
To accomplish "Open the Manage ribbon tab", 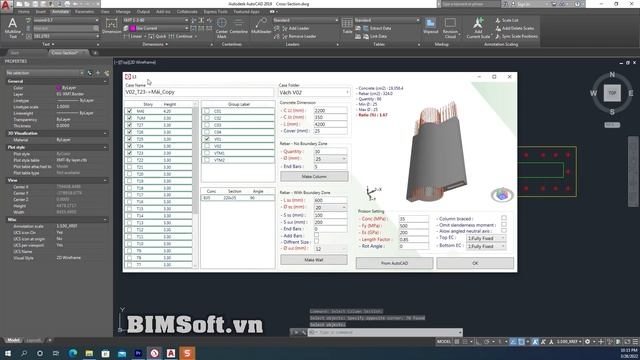I will [x=123, y=12].
